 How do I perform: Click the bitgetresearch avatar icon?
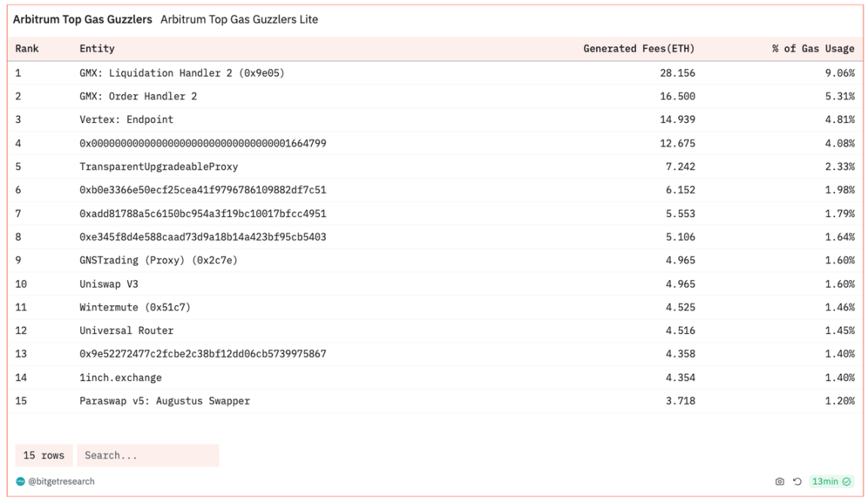(x=20, y=481)
